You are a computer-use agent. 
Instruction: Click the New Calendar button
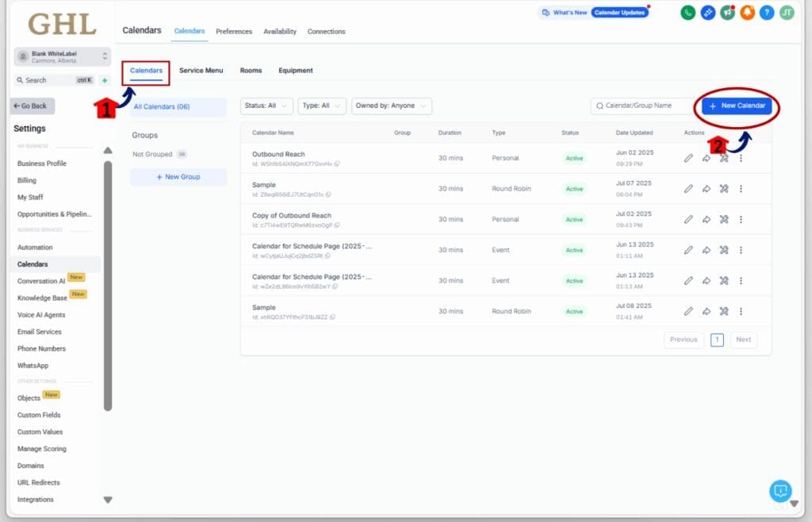click(x=737, y=106)
